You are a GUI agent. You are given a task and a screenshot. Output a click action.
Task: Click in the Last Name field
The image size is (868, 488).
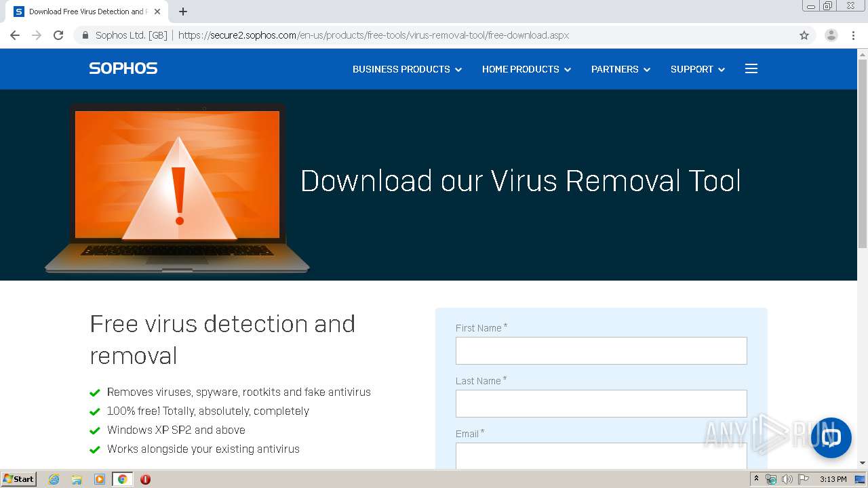point(601,403)
